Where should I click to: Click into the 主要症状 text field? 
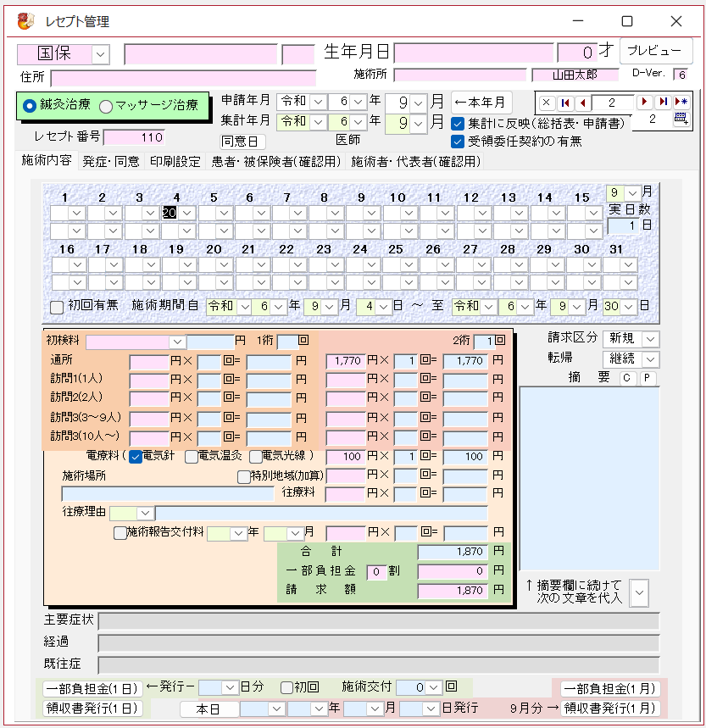point(378,621)
